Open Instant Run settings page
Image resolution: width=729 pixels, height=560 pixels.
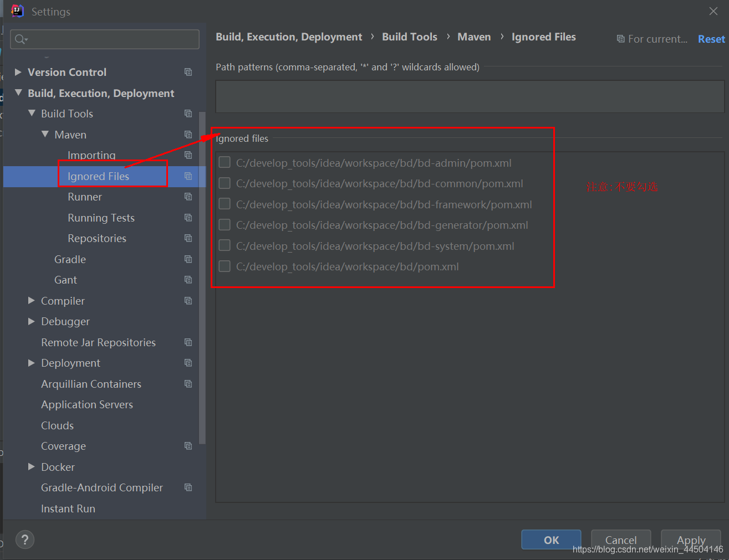point(68,508)
